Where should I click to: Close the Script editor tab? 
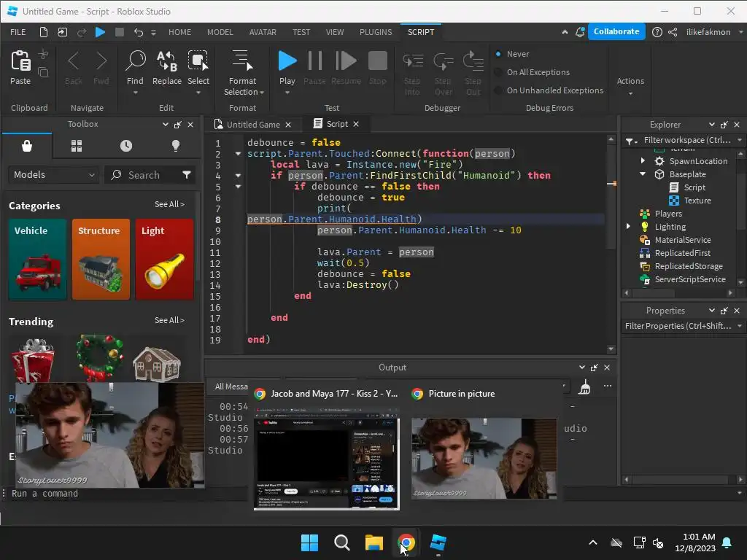click(x=356, y=124)
